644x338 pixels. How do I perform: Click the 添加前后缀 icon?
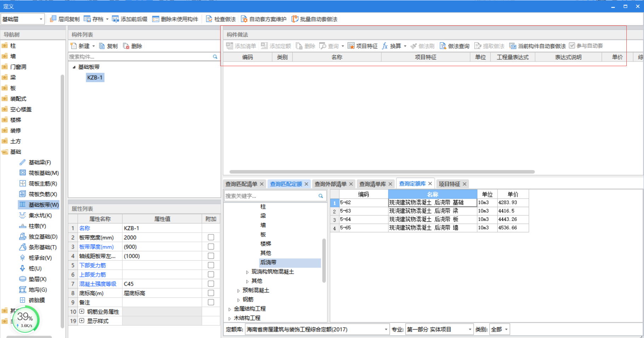tap(115, 19)
